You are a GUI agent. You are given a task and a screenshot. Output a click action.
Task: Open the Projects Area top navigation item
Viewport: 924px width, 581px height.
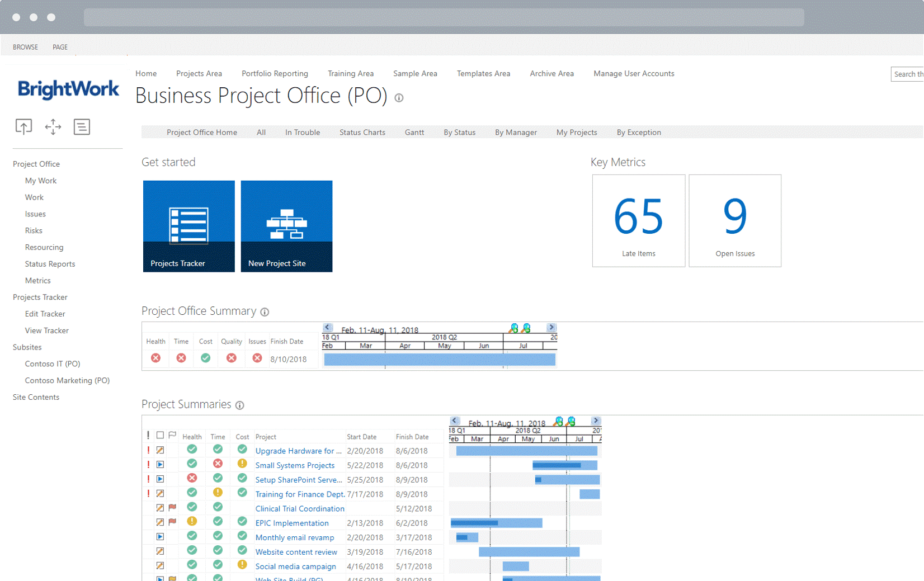pos(199,73)
